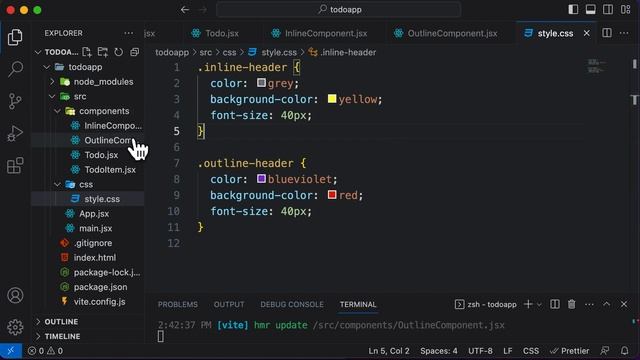
Task: Change CSS language mode in status bar
Action: [531, 351]
